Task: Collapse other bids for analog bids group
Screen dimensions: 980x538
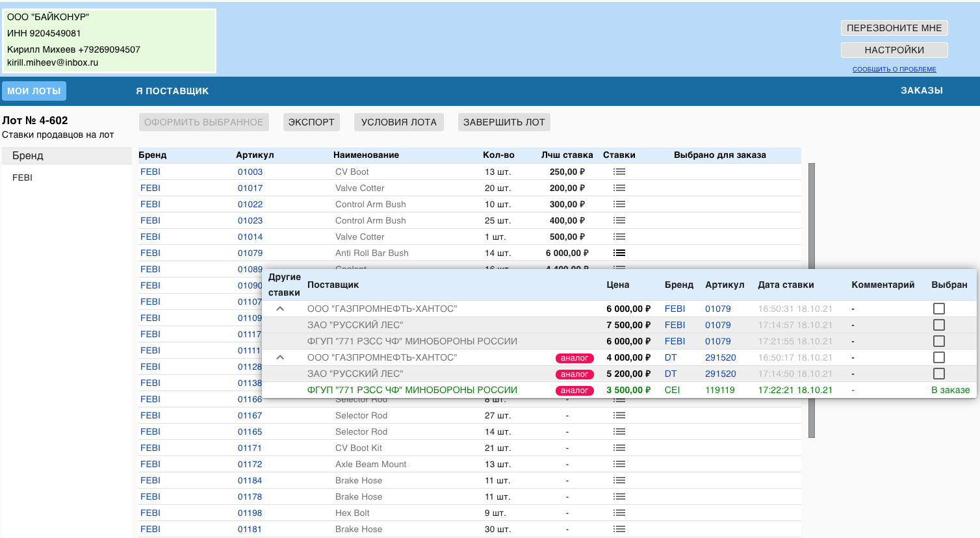Action: [280, 357]
